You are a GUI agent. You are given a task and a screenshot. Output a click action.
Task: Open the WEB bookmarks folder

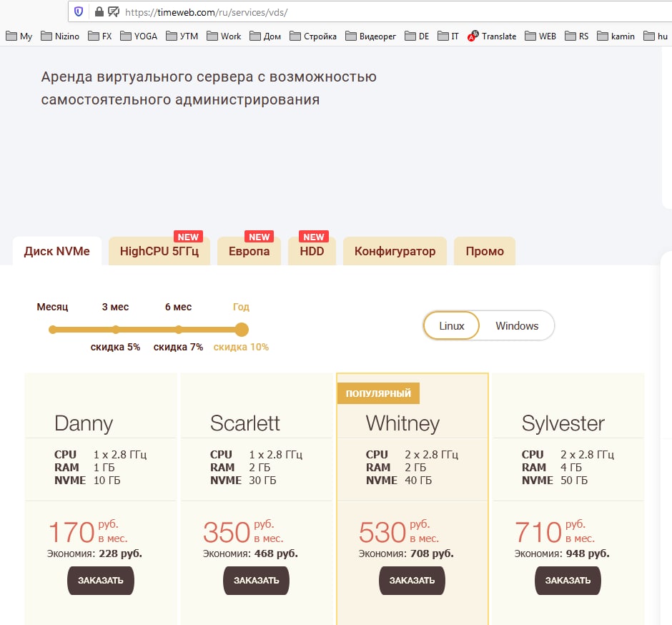point(540,36)
